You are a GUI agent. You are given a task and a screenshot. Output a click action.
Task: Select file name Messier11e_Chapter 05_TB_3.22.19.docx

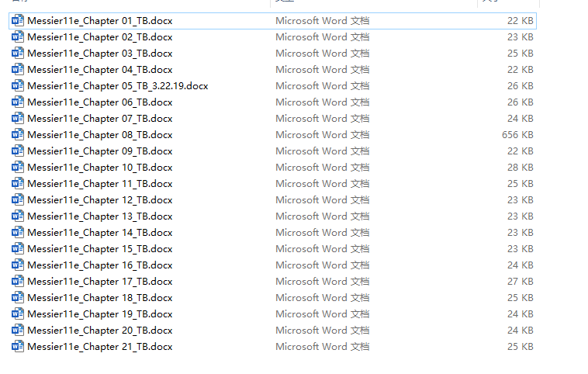pyautogui.click(x=118, y=86)
